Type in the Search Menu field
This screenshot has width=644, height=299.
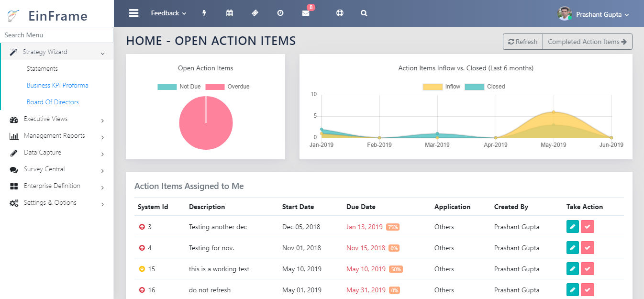(x=56, y=35)
